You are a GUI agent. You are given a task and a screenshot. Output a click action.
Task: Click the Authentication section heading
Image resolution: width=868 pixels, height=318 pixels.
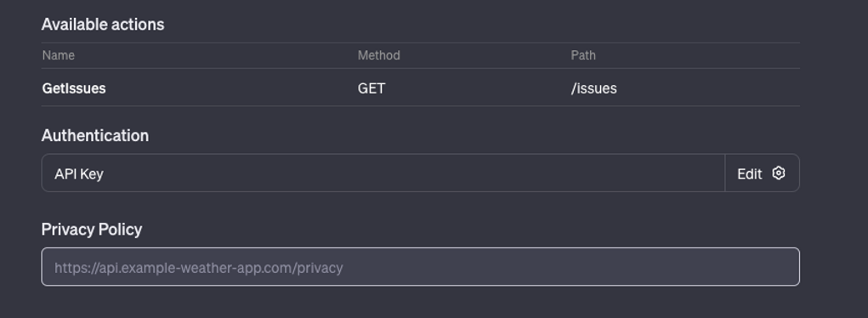coord(95,136)
